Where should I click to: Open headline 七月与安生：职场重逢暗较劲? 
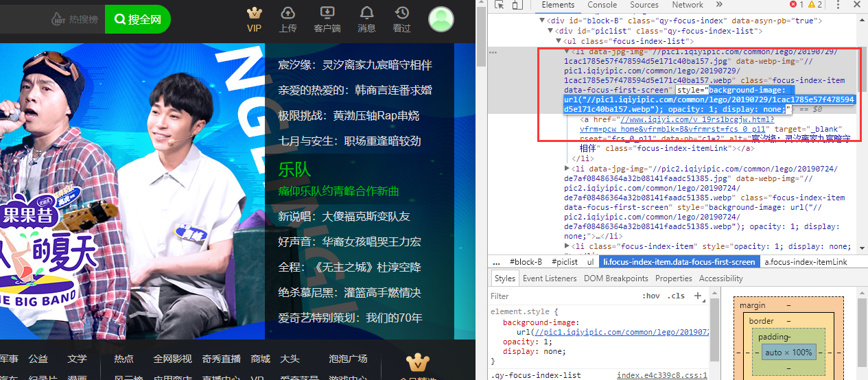point(349,141)
